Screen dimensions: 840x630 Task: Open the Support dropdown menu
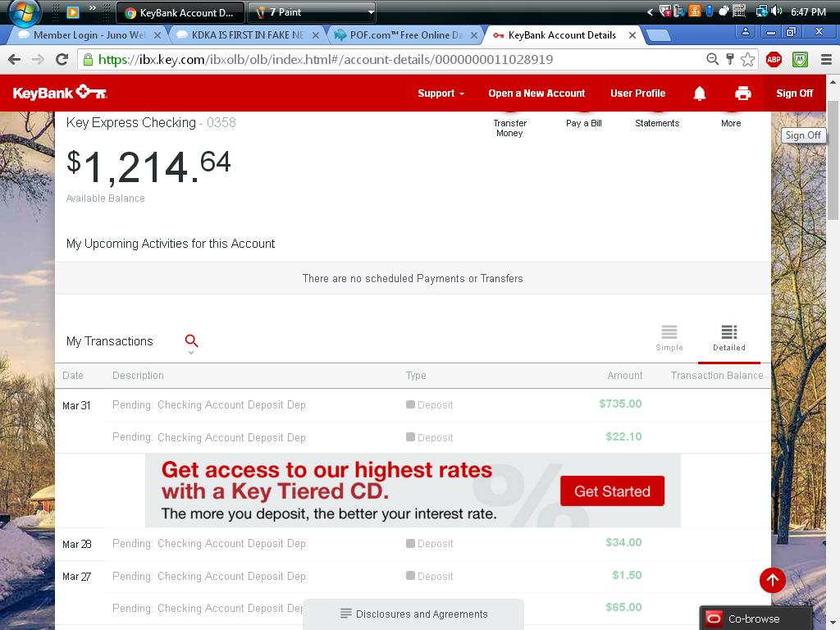click(441, 94)
